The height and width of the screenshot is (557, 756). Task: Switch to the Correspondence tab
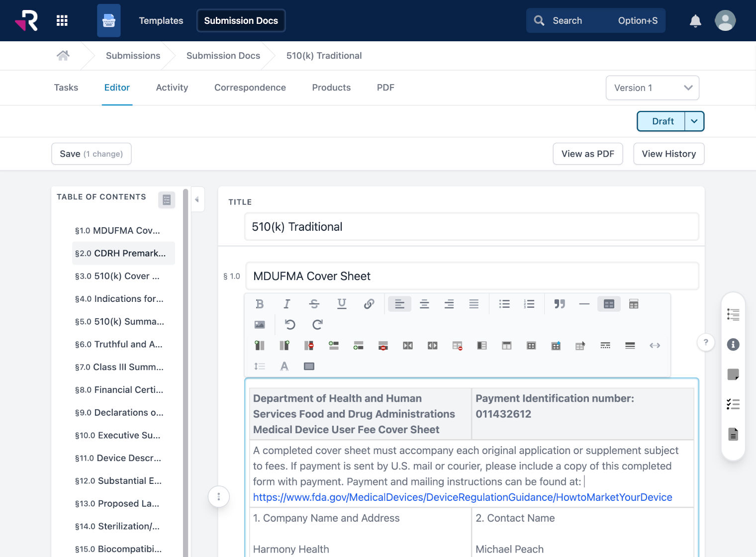(x=250, y=88)
